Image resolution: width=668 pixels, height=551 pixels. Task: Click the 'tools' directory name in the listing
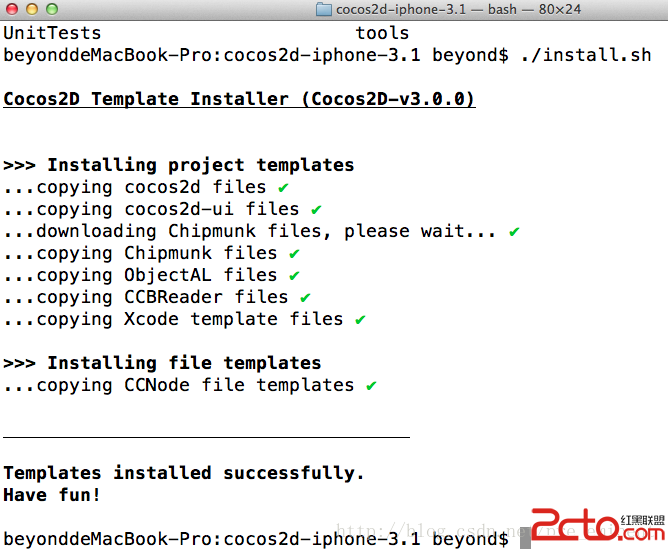pyautogui.click(x=382, y=33)
